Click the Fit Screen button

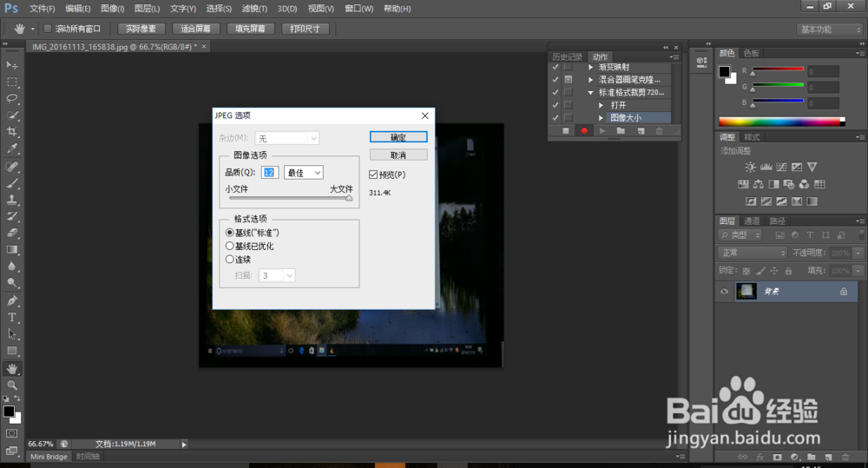click(196, 29)
